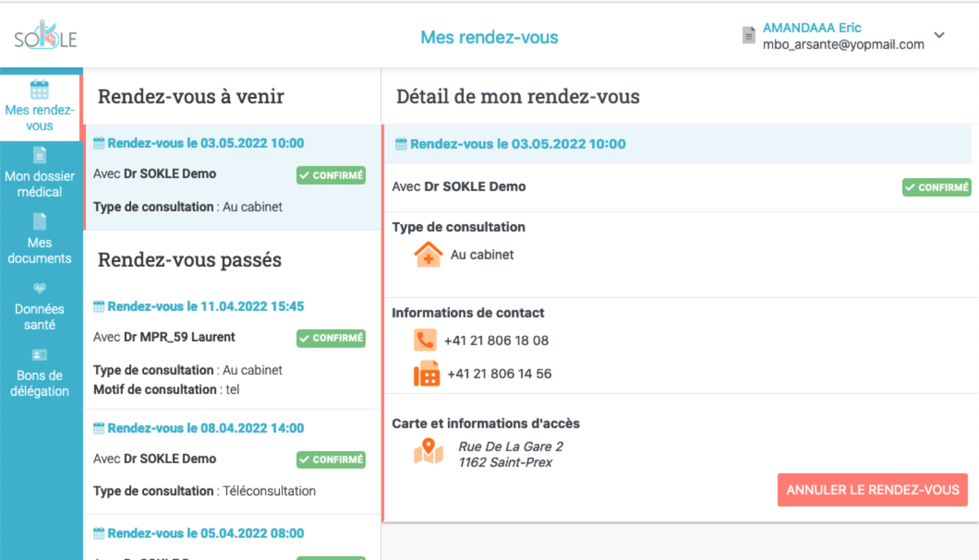Viewport: 979px width, 560px height.
Task: Click phone number +41 21 806 18 08
Action: [x=496, y=341]
